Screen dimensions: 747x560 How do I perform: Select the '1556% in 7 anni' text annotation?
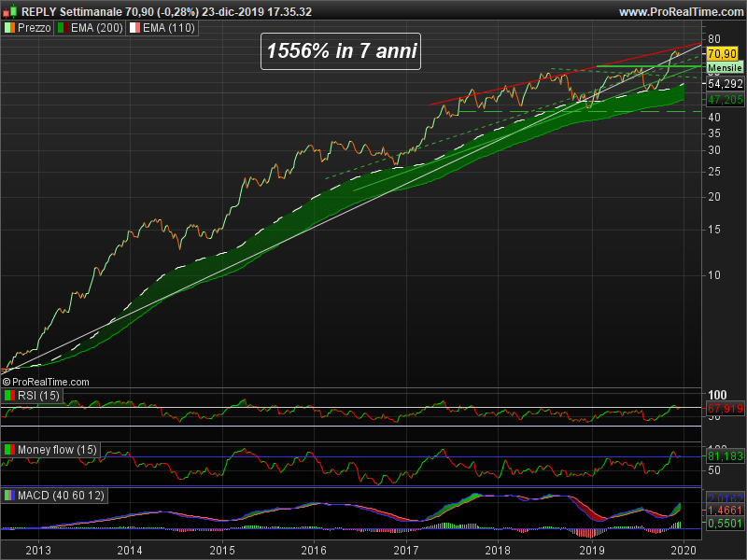click(341, 52)
